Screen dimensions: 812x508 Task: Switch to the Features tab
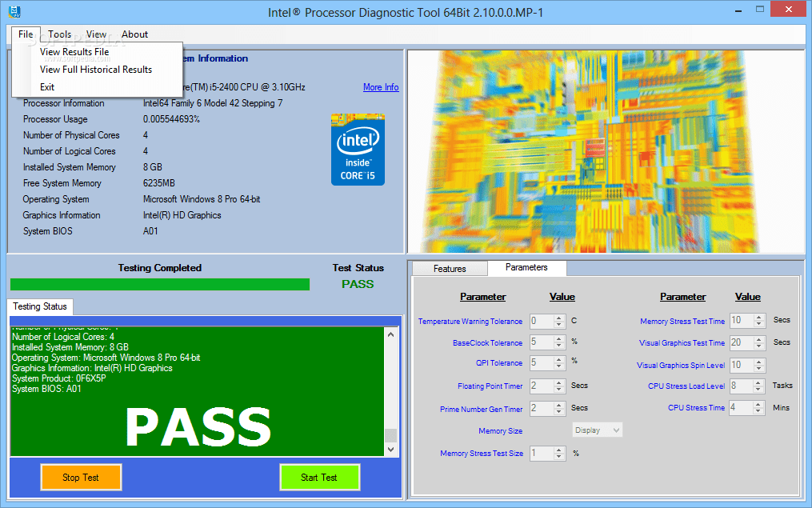point(449,268)
